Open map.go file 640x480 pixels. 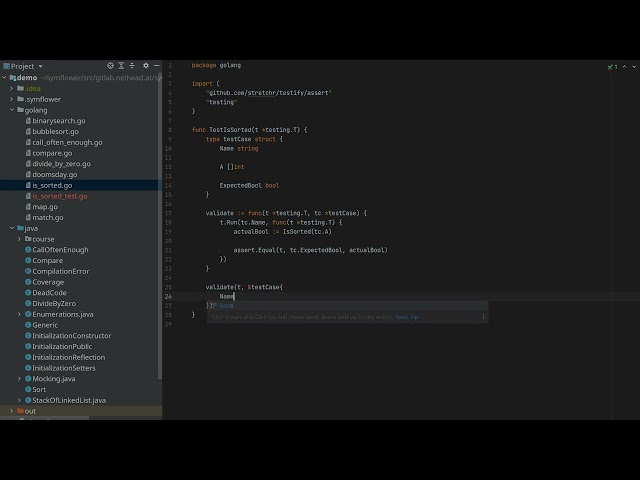[x=45, y=207]
